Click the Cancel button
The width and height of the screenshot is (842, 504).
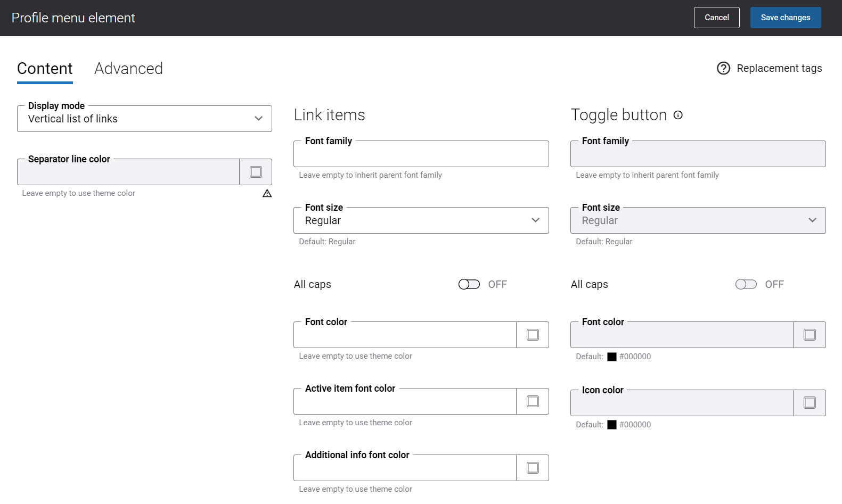coord(717,18)
